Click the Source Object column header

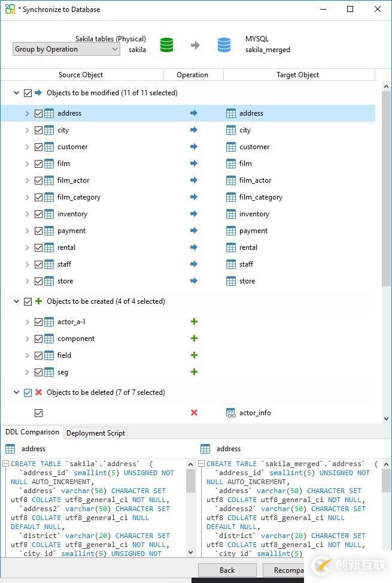81,75
